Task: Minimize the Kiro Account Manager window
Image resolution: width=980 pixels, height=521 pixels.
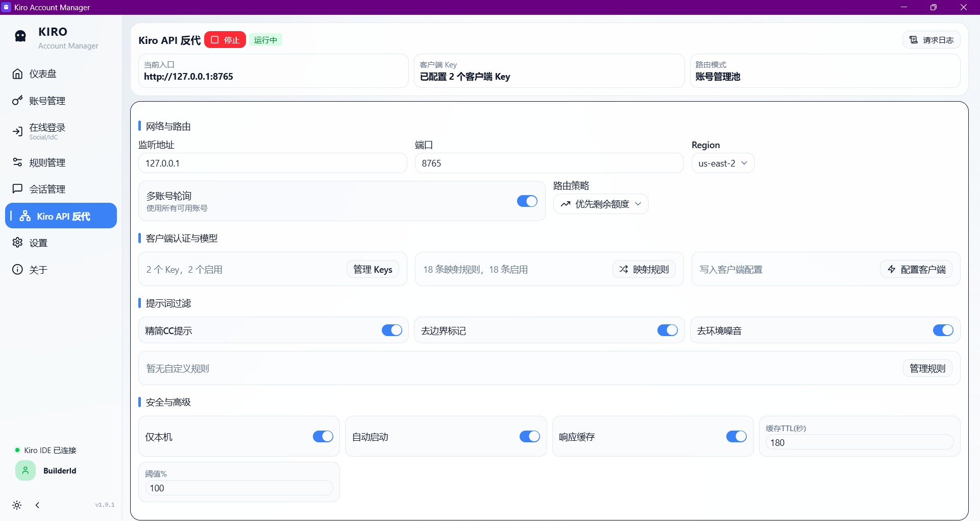Action: 904,7
